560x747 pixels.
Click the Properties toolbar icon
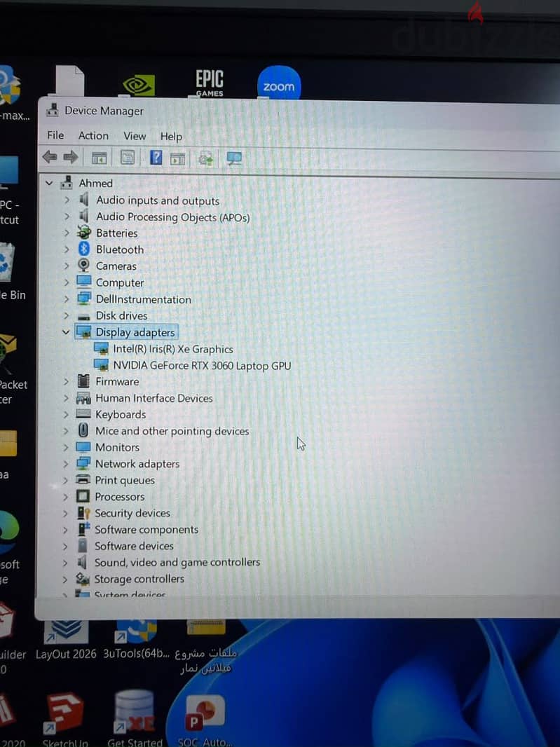click(x=128, y=157)
